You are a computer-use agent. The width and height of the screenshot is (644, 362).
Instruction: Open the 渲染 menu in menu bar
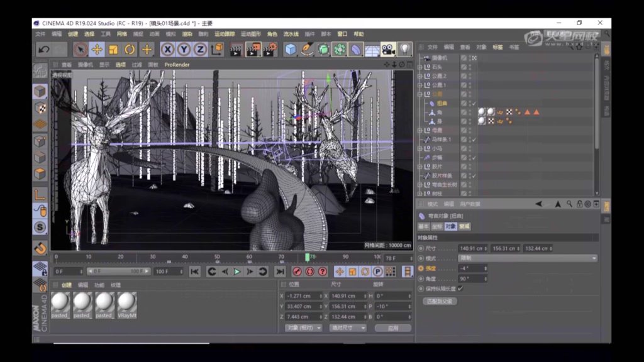coord(187,34)
